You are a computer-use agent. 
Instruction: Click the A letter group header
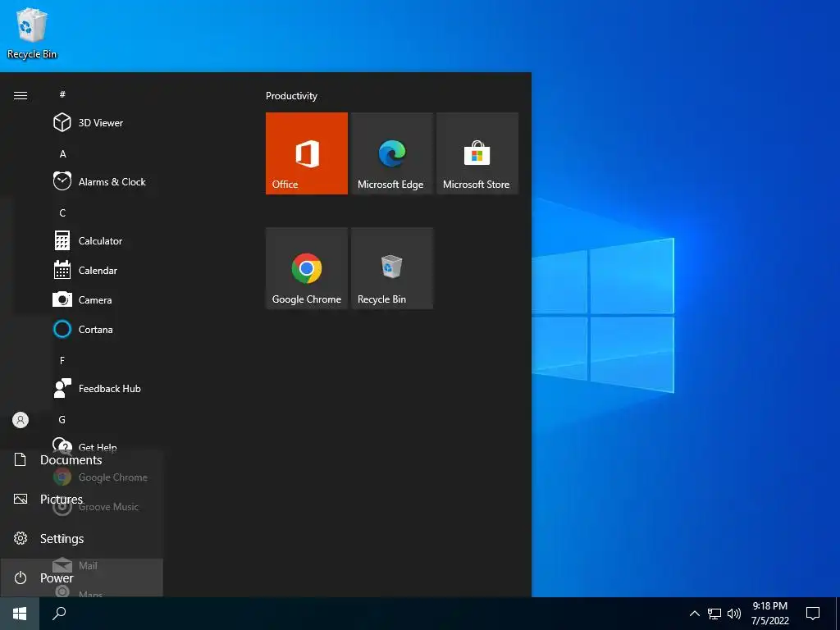62,153
